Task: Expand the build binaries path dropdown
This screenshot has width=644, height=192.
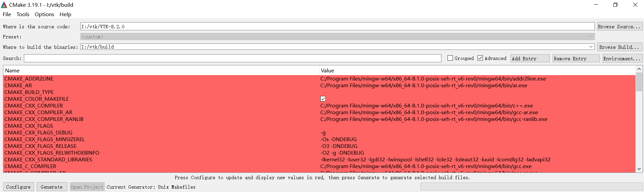Action: (x=591, y=47)
